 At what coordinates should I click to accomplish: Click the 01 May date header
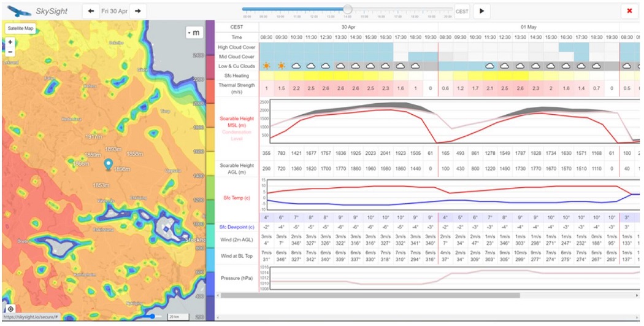coord(528,27)
